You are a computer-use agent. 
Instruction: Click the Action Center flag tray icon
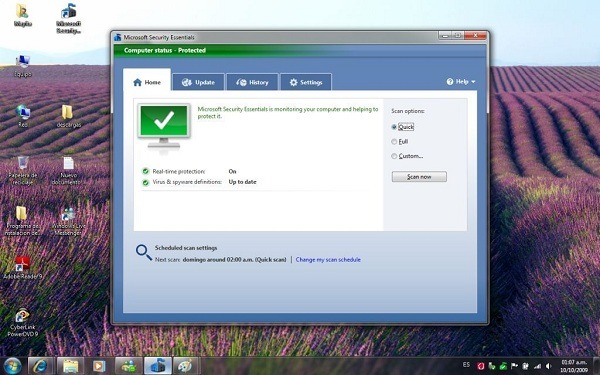tap(514, 367)
